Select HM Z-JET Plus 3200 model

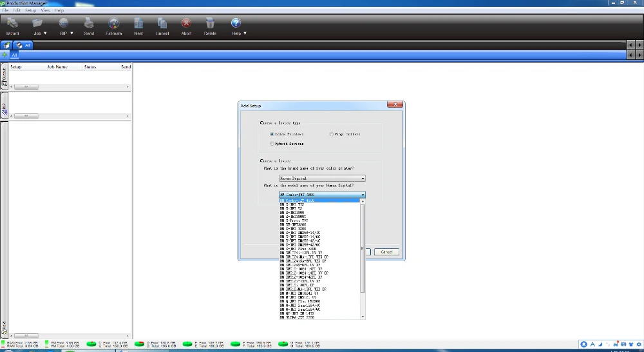319,249
